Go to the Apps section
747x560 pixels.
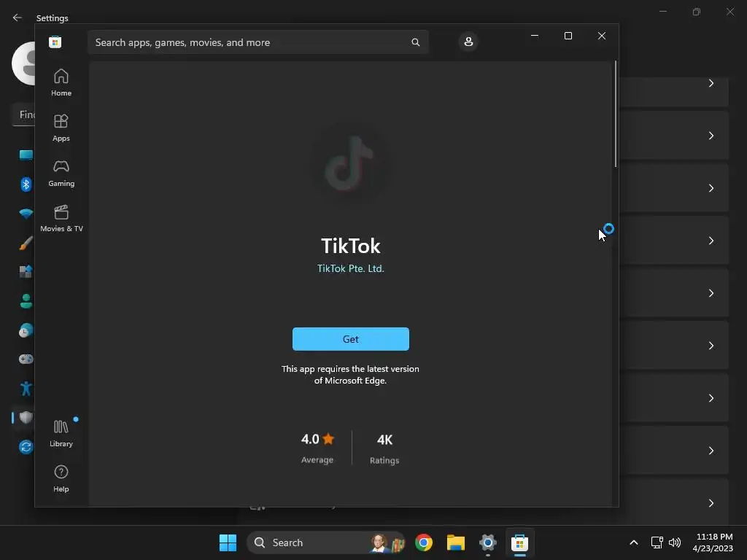[x=61, y=128]
